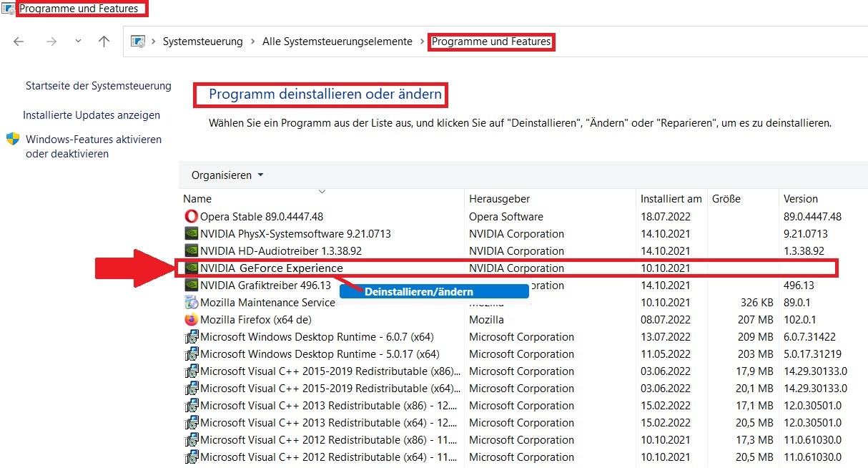Go forward with the right arrow

tap(51, 42)
